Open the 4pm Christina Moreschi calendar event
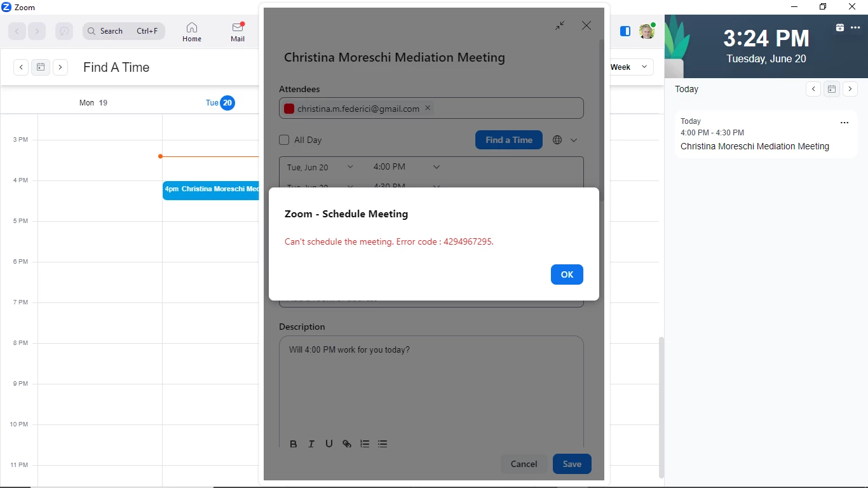The image size is (868, 488). coord(211,191)
